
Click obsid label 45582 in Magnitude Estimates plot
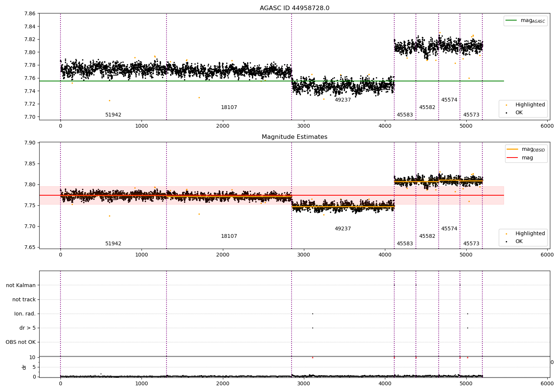[427, 236]
